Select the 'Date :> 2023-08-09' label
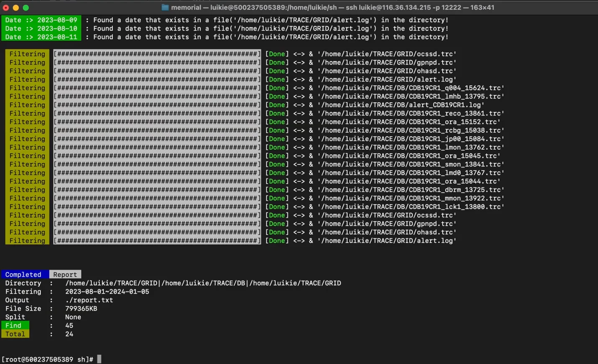598x364 pixels. tap(41, 20)
